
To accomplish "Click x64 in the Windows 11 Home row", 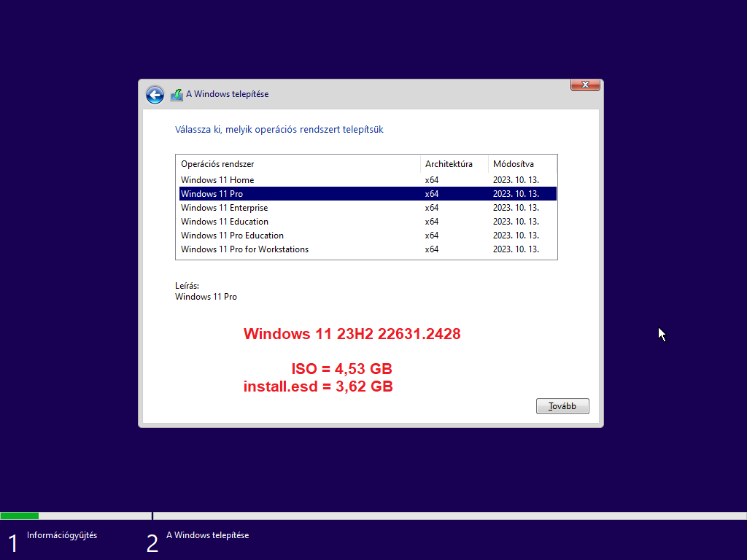I will tap(432, 180).
